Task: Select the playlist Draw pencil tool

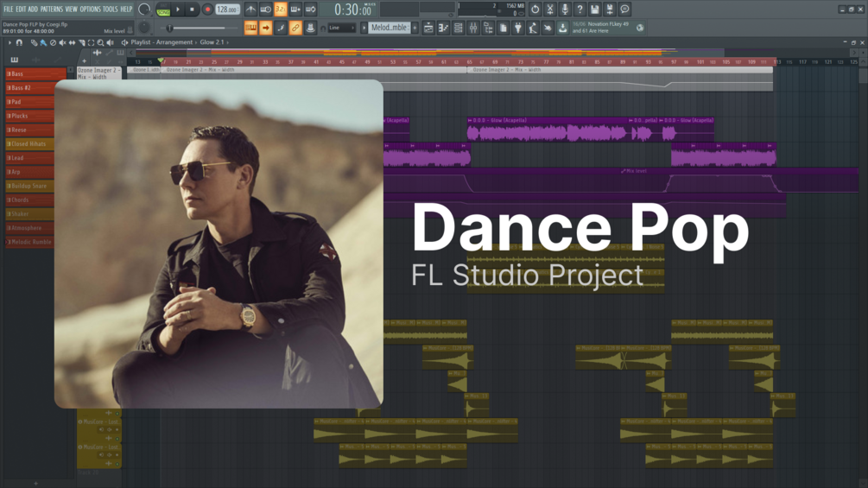Action: (x=34, y=42)
